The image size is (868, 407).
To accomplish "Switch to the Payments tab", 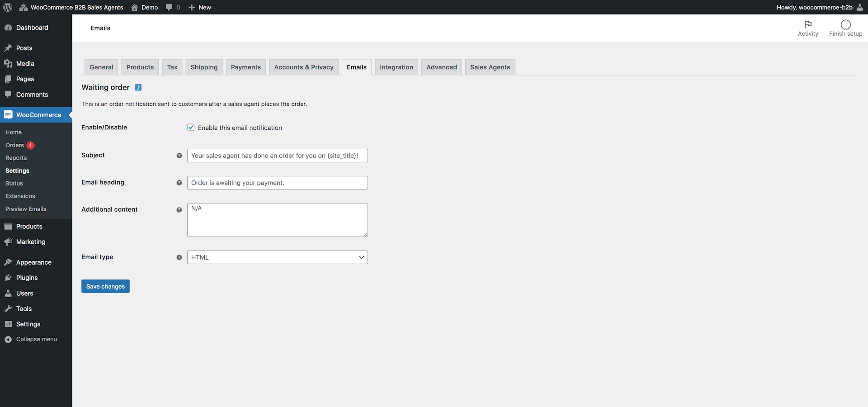I will [x=246, y=67].
